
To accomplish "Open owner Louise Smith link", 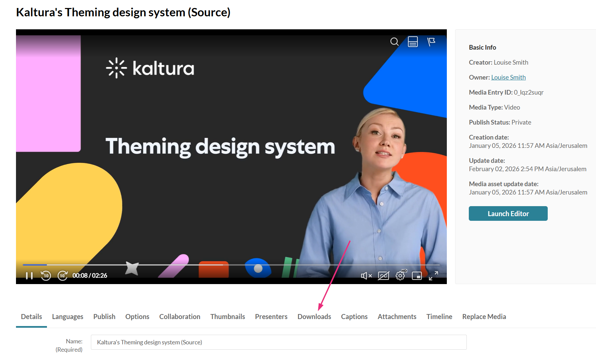I will pos(508,77).
